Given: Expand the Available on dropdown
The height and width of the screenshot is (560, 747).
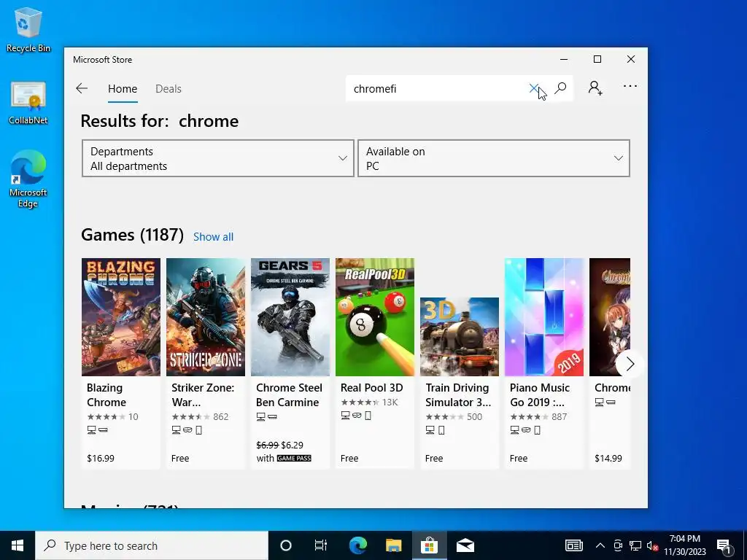Looking at the screenshot, I should click(x=494, y=158).
